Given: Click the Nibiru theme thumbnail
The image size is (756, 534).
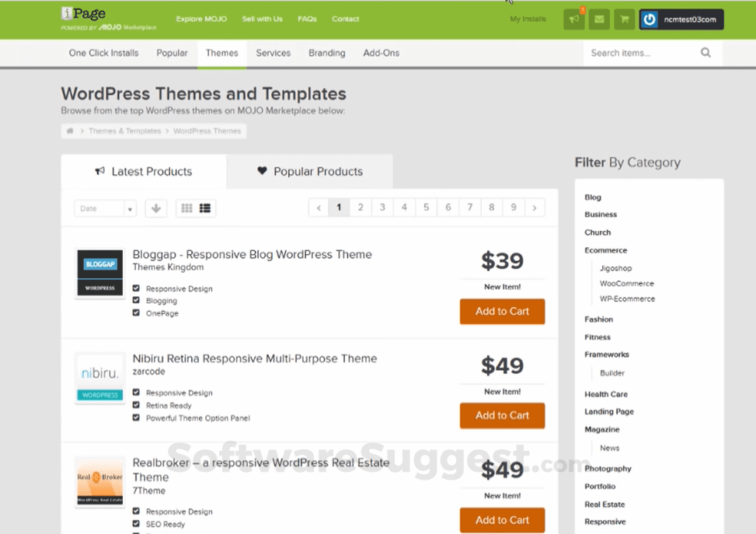Looking at the screenshot, I should click(99, 377).
